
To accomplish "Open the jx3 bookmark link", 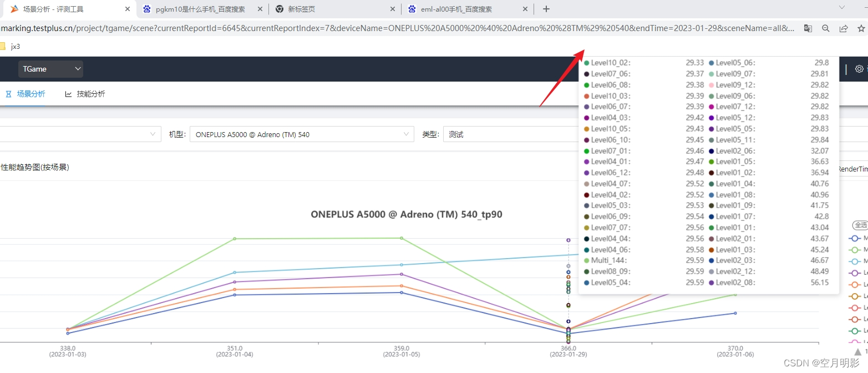I will pos(14,47).
